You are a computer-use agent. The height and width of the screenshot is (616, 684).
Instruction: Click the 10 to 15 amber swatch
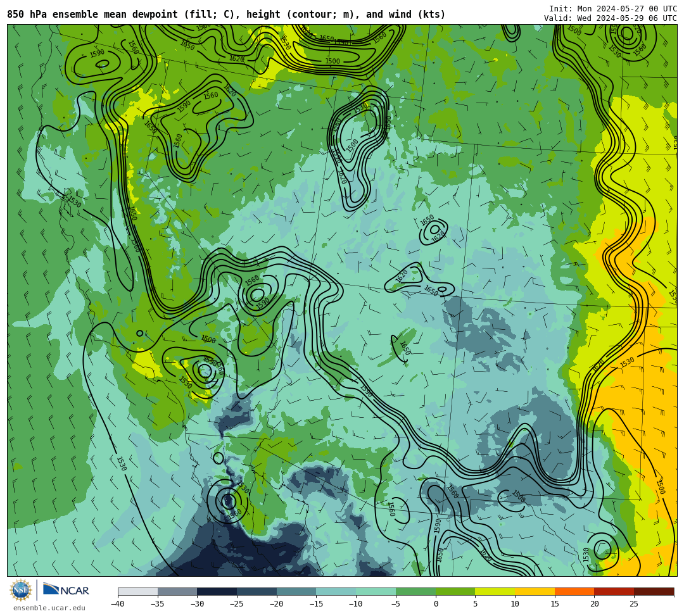tap(535, 591)
